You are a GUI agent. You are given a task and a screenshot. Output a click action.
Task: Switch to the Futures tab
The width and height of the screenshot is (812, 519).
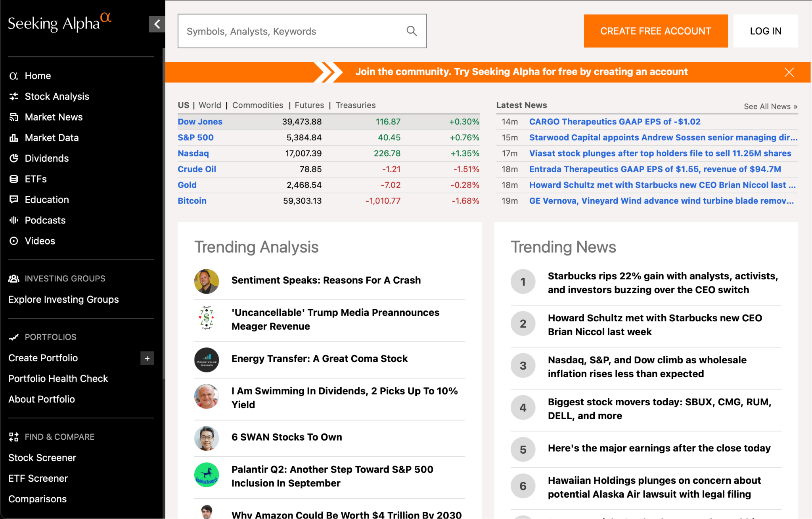[309, 105]
